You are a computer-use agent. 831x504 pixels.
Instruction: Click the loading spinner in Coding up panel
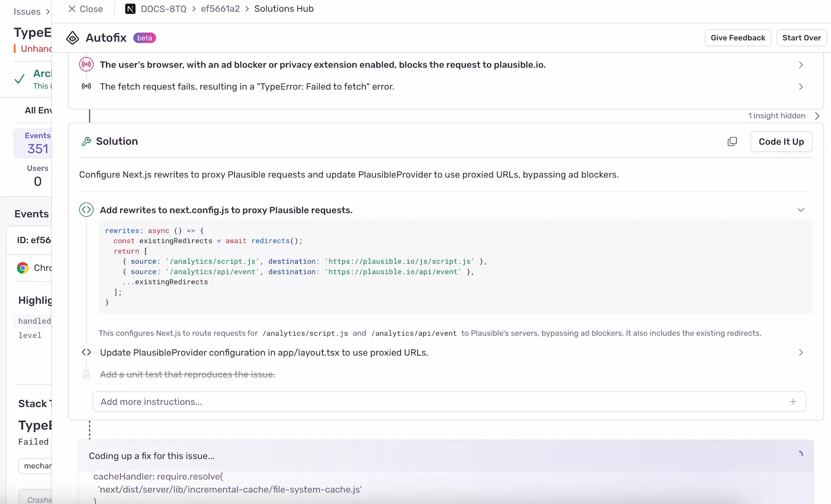800,454
